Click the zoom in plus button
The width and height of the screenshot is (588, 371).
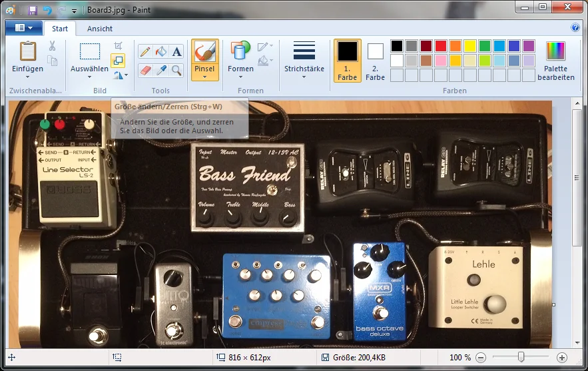coord(561,358)
